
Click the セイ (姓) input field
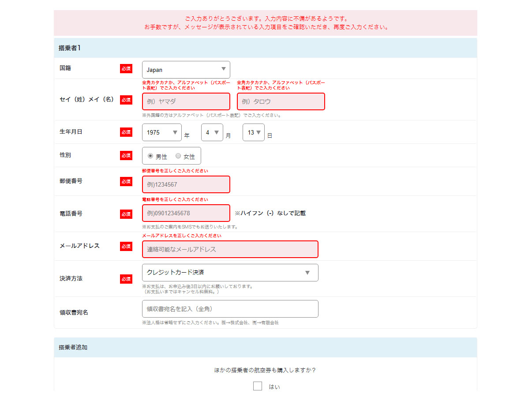186,101
